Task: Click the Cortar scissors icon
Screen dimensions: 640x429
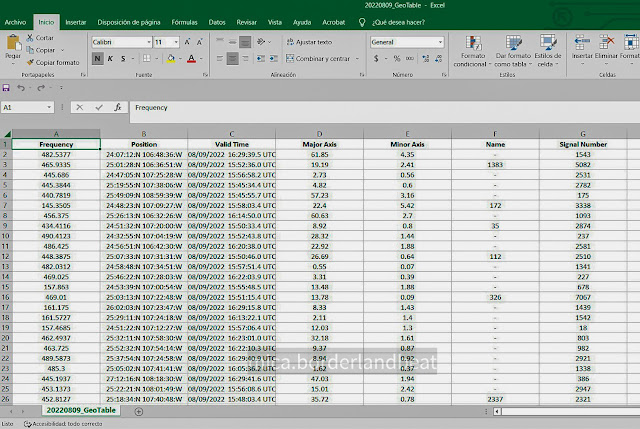Action: pyautogui.click(x=30, y=37)
